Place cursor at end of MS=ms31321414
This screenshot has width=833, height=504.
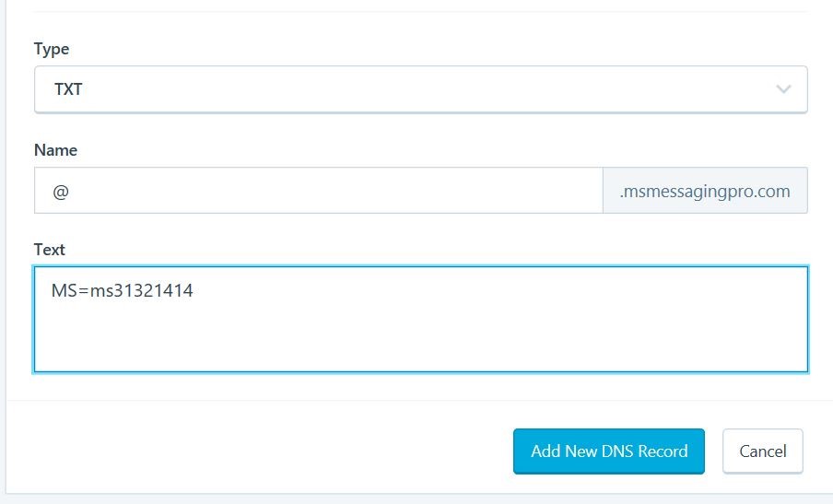195,291
